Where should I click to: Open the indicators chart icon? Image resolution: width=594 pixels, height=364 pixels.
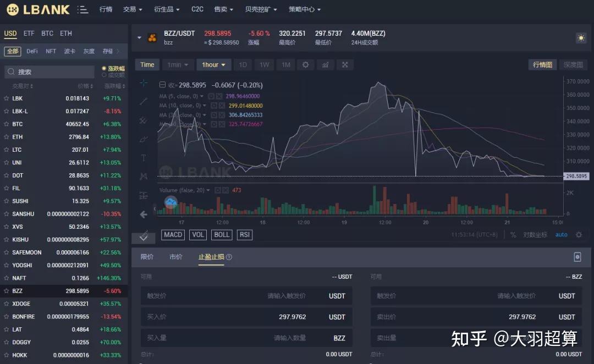325,65
